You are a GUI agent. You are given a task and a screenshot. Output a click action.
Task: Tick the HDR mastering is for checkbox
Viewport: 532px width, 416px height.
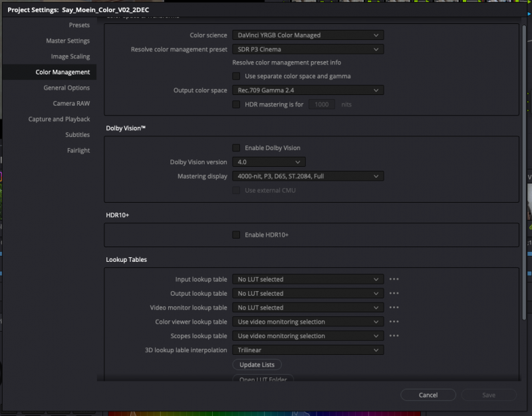[x=236, y=104]
